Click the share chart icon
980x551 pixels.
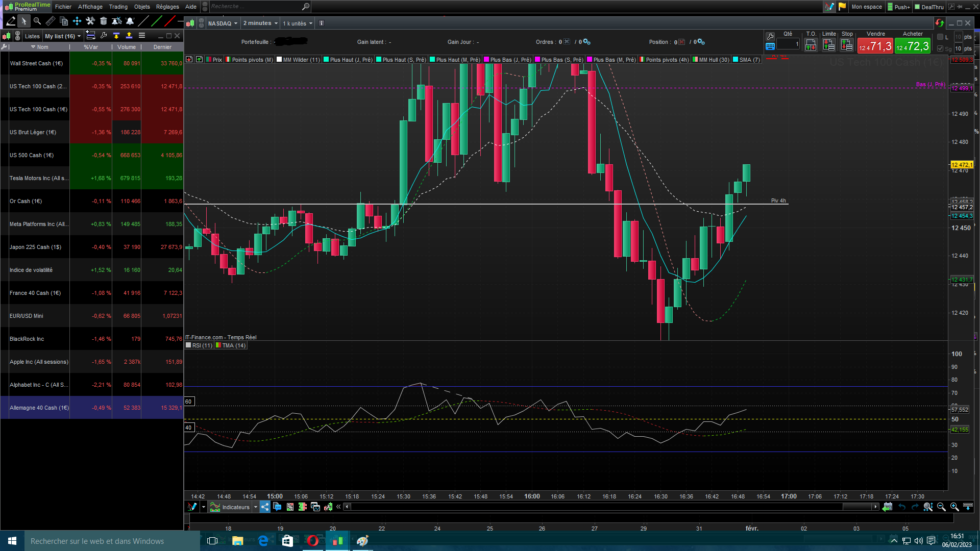pos(264,507)
